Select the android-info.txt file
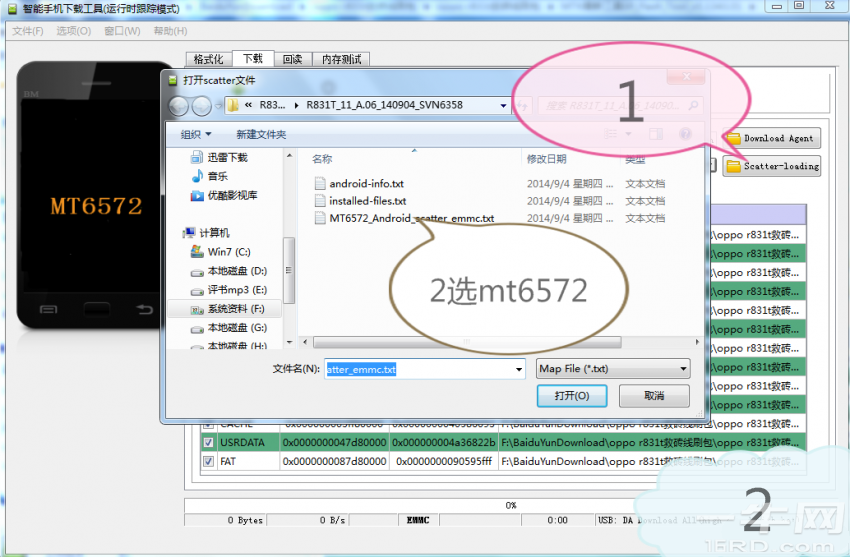The image size is (850, 557). pos(366,184)
